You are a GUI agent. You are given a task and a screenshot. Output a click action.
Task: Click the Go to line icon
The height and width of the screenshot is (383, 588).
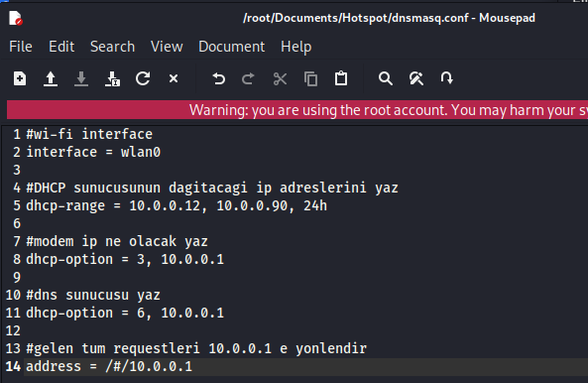click(x=446, y=78)
